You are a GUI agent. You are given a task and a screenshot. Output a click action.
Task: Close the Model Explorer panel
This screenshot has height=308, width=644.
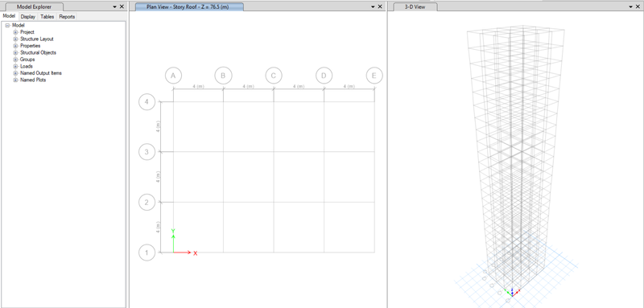pos(122,7)
